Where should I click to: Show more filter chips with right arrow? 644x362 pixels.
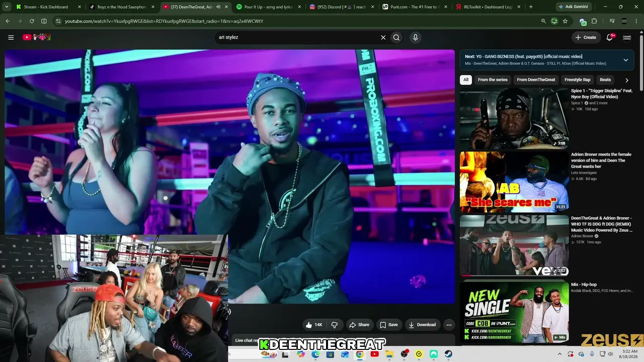click(x=626, y=80)
